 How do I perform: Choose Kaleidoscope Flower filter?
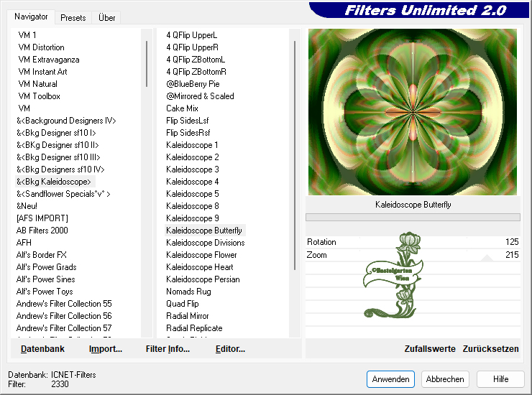(x=201, y=255)
